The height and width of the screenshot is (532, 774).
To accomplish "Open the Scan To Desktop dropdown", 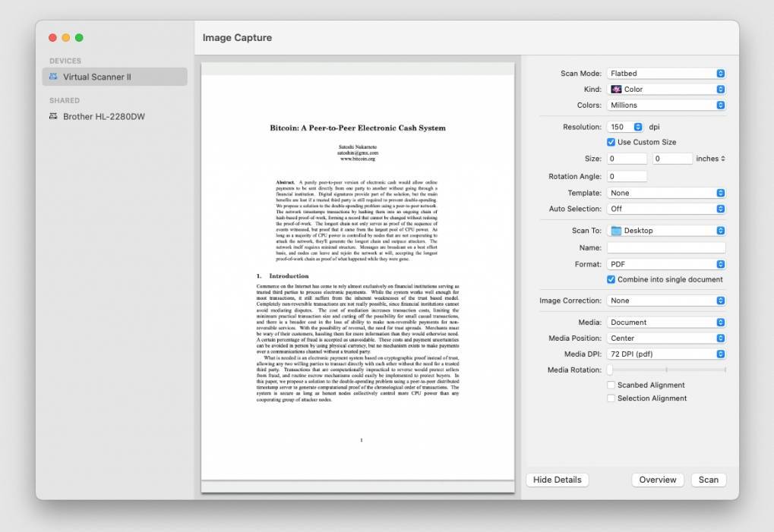I will tap(666, 230).
